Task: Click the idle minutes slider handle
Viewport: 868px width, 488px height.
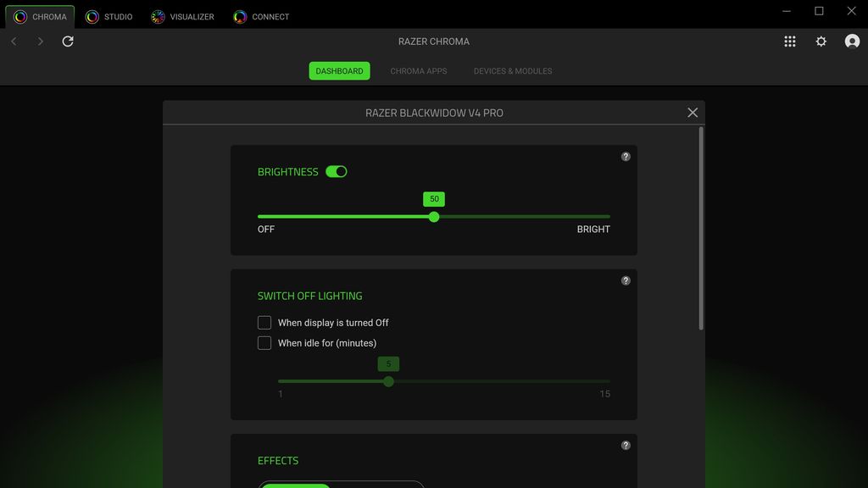Action: (388, 381)
